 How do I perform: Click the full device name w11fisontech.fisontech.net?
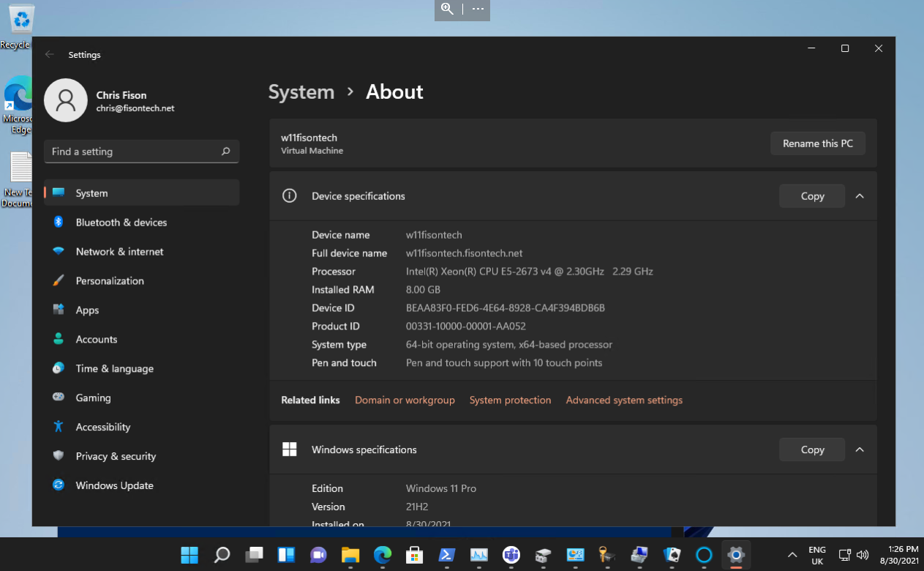[465, 253]
